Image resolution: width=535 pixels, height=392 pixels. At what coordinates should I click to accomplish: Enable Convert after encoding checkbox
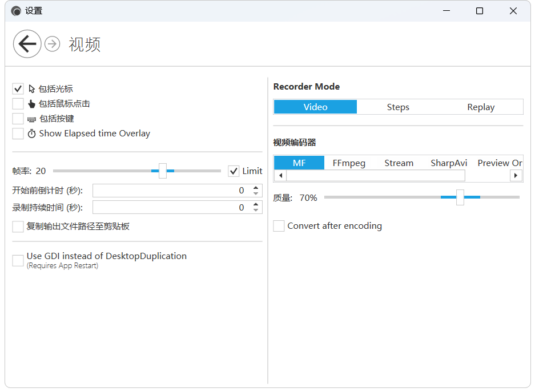pyautogui.click(x=279, y=225)
